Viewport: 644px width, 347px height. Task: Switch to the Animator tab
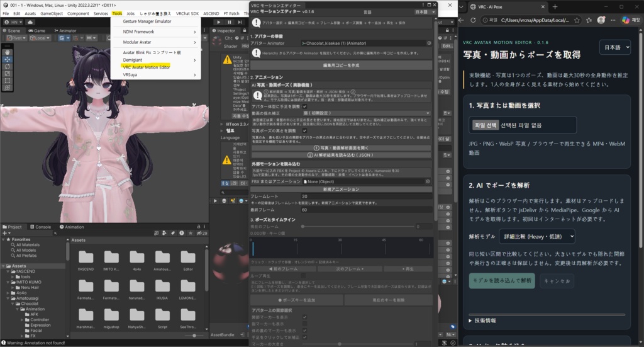[x=65, y=30]
